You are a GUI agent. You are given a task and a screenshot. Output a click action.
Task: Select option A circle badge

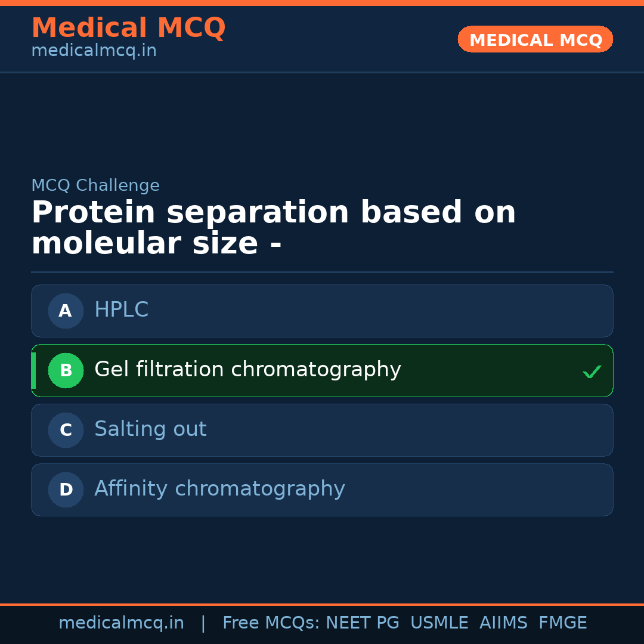[66, 311]
